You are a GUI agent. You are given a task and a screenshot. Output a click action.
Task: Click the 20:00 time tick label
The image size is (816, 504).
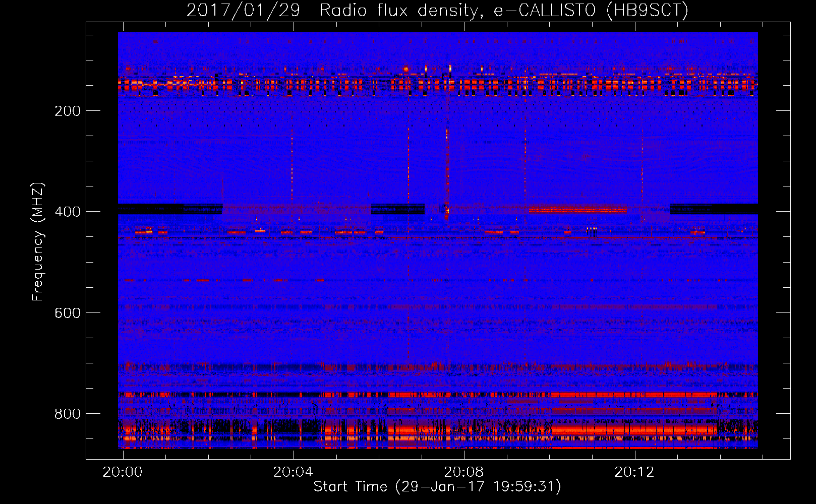tap(123, 472)
